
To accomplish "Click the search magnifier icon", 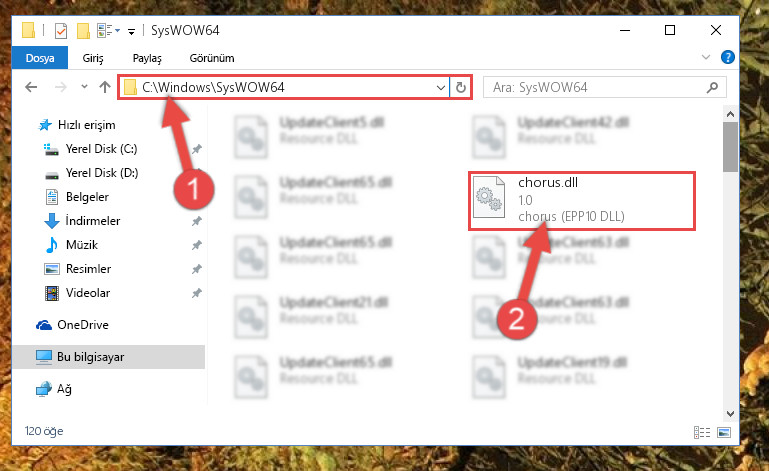I will 712,87.
